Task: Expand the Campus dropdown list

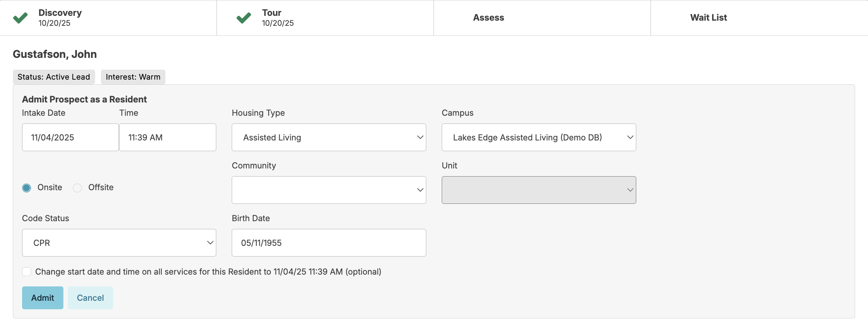Action: (x=539, y=137)
